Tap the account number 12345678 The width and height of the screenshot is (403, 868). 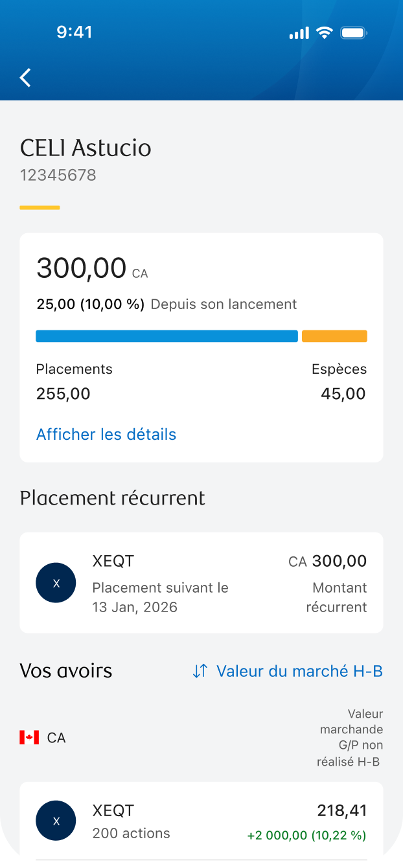coord(58,175)
